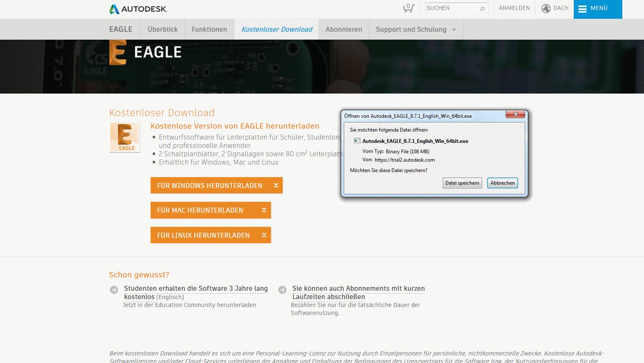
Task: Click the Schon gewusst? heading
Action: [x=139, y=275]
